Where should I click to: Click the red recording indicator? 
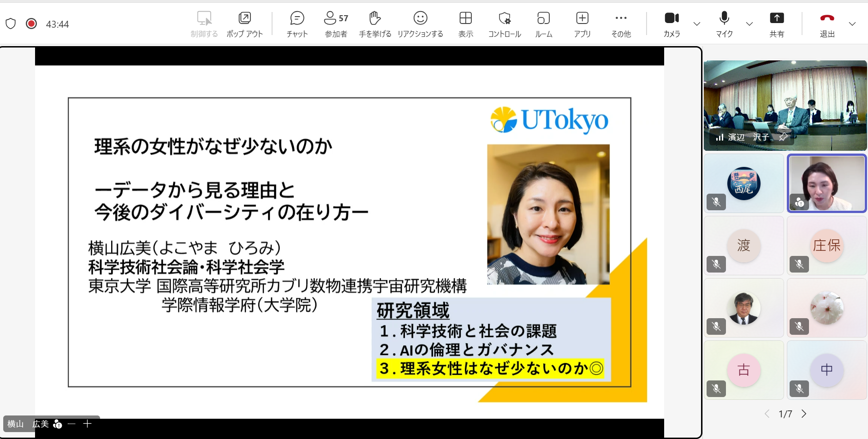click(x=31, y=24)
